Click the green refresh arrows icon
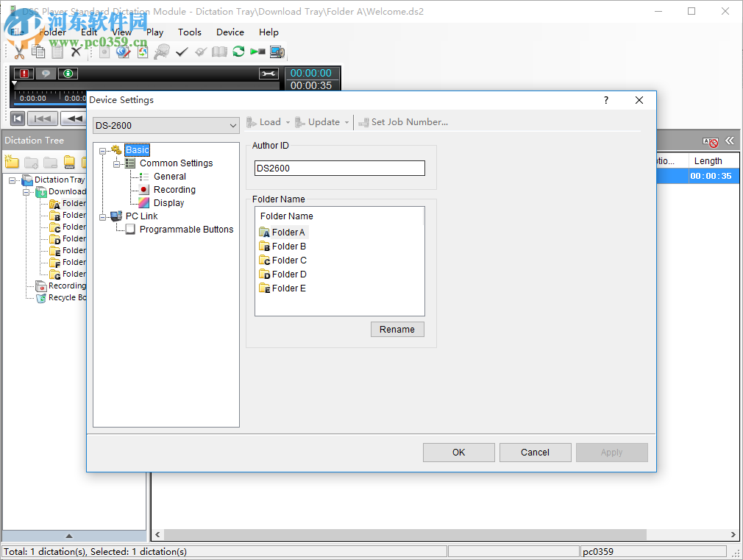Image resolution: width=743 pixels, height=560 pixels. click(238, 52)
